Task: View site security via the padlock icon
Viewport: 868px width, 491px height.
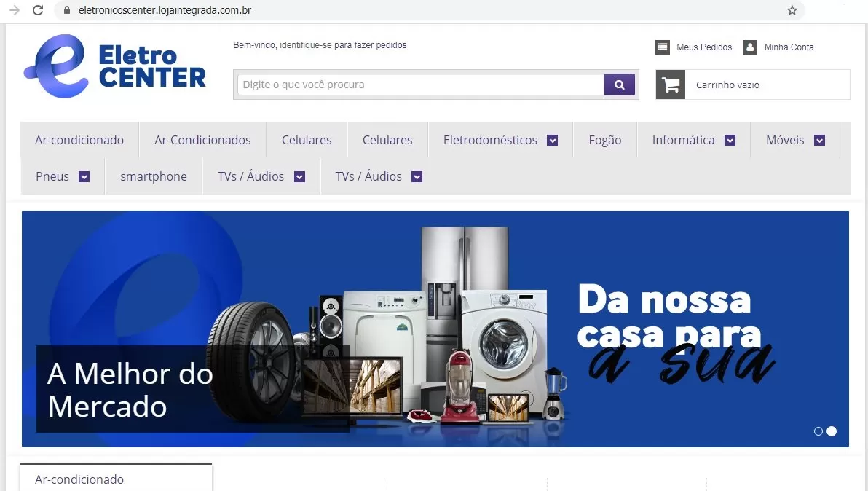Action: [66, 10]
